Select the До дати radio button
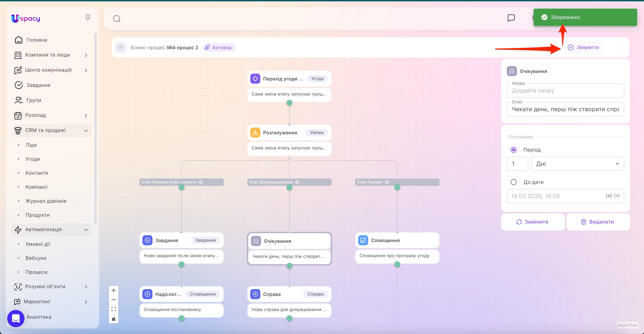The image size is (644, 334). (x=514, y=182)
